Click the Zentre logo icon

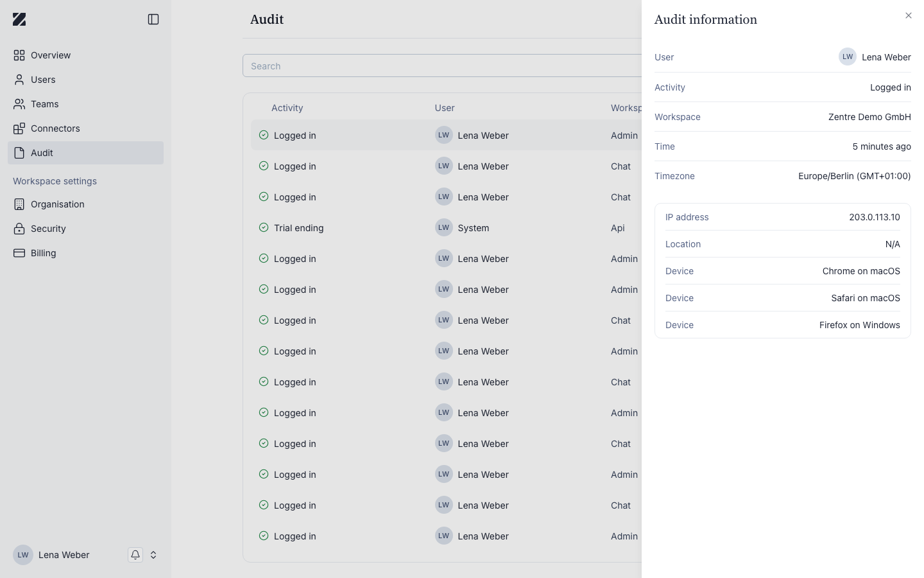19,19
